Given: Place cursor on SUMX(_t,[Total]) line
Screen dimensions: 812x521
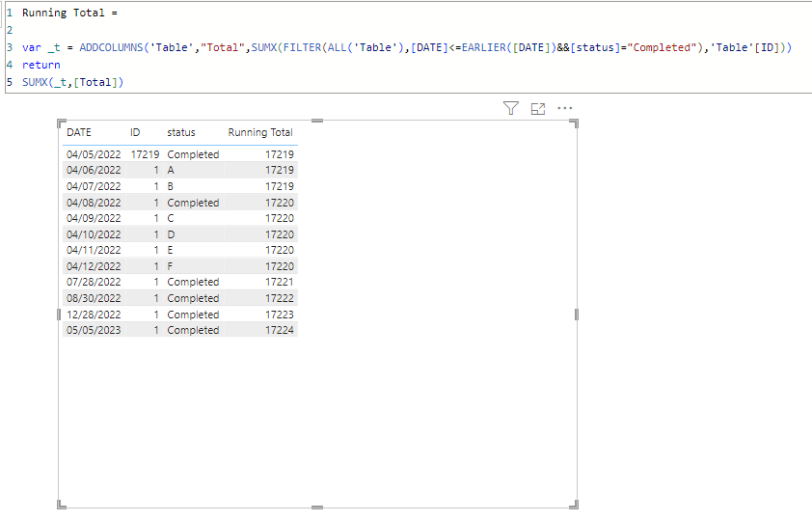Looking at the screenshot, I should (72, 82).
